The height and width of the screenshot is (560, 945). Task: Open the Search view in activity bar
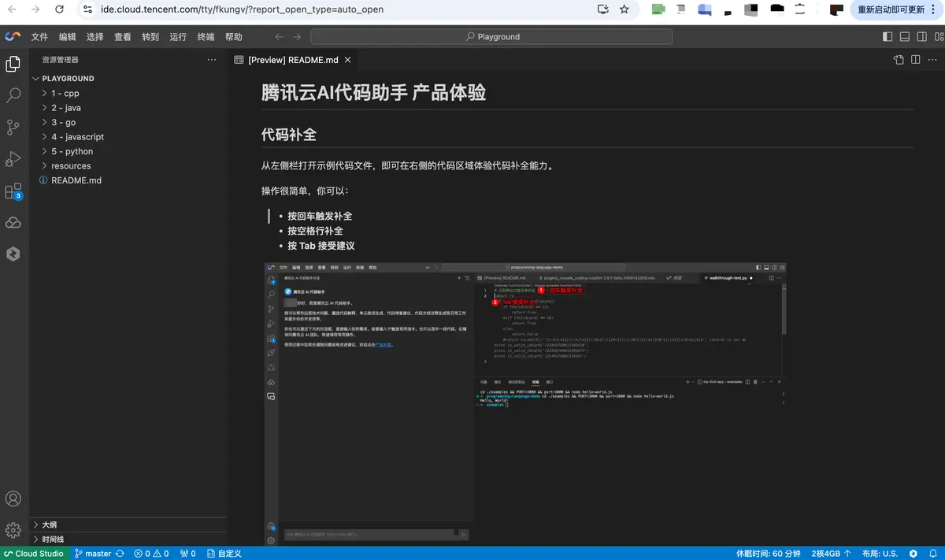click(13, 95)
